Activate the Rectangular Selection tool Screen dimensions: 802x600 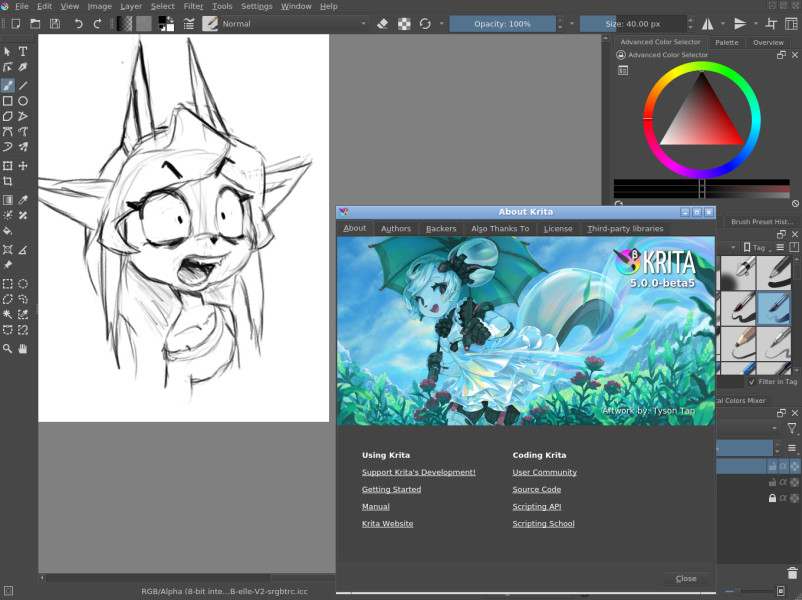(7, 284)
